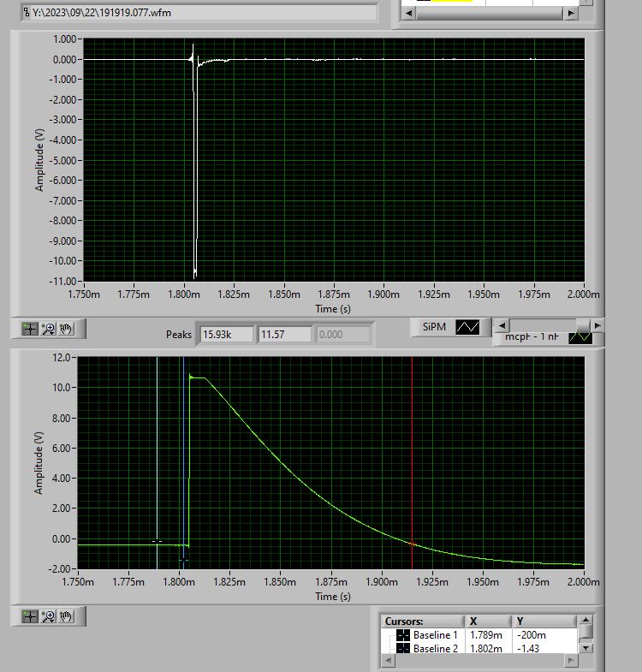Click the Peaks field showing 15.93k
The image size is (642, 672).
pyautogui.click(x=226, y=334)
